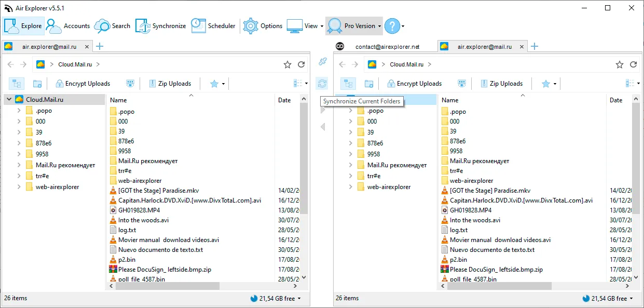644x308 pixels.
Task: Select Into the woods.avi in right list
Action: click(x=475, y=220)
